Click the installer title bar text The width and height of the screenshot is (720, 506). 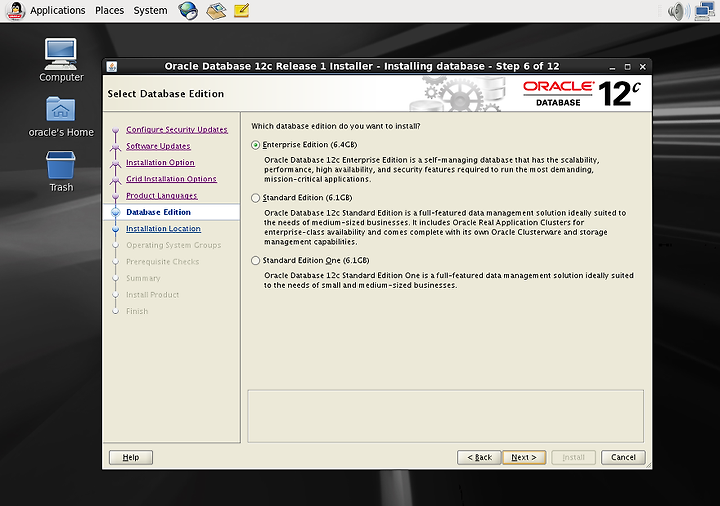(362, 66)
